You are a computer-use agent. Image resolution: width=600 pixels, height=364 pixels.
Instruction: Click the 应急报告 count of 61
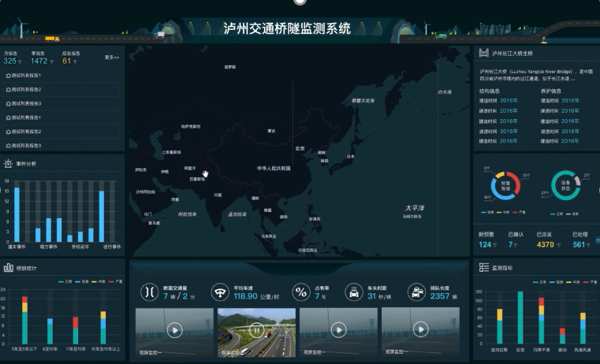coord(66,61)
